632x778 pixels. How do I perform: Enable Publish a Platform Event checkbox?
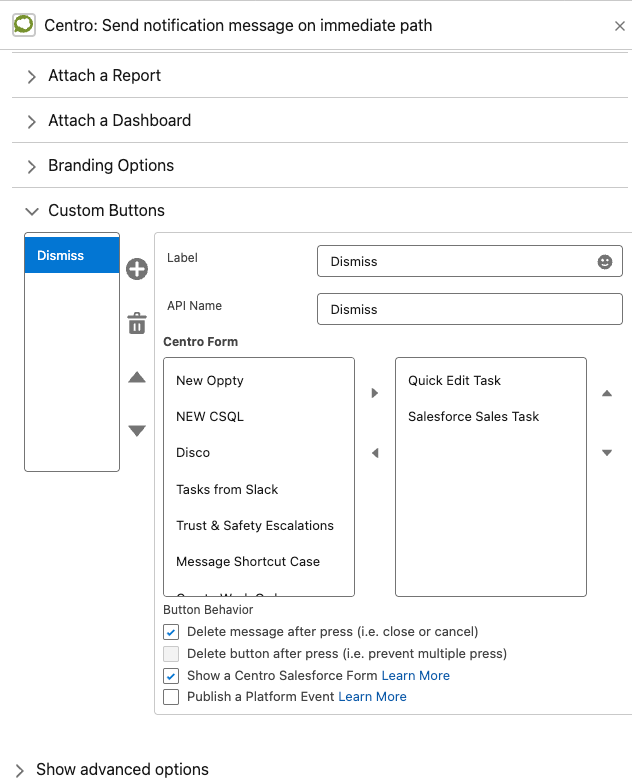tap(171, 697)
